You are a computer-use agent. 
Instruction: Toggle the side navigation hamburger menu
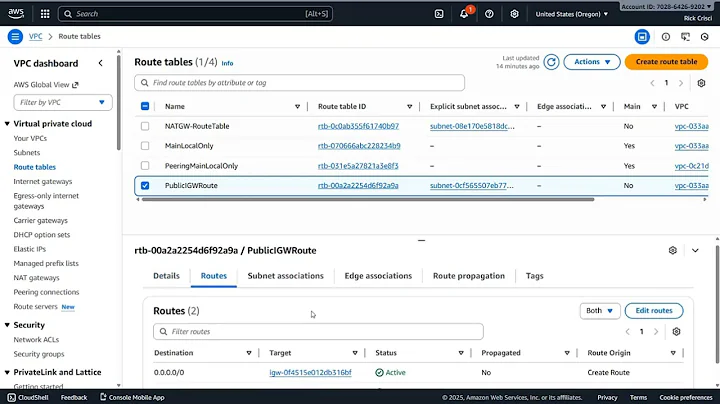point(15,36)
